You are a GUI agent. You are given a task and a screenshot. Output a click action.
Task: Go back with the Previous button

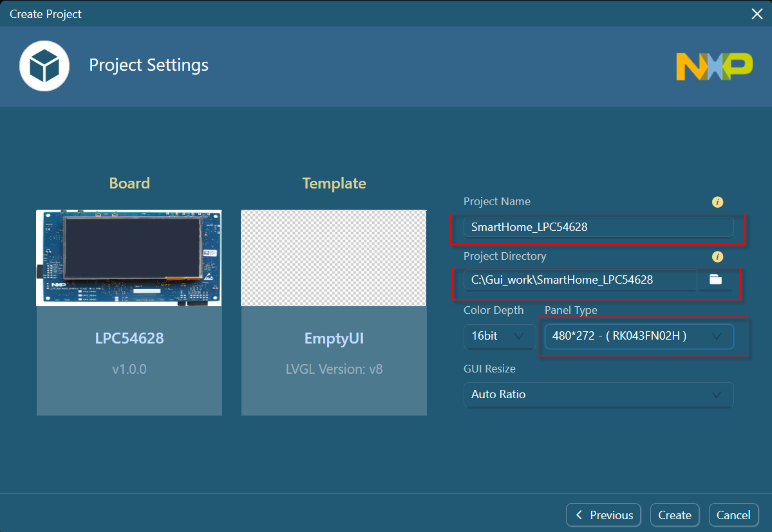603,515
